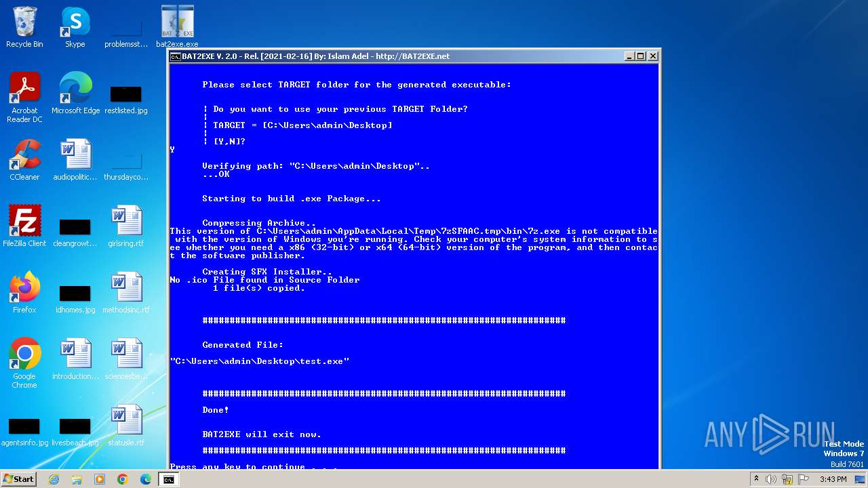Open the Start menu

click(18, 479)
